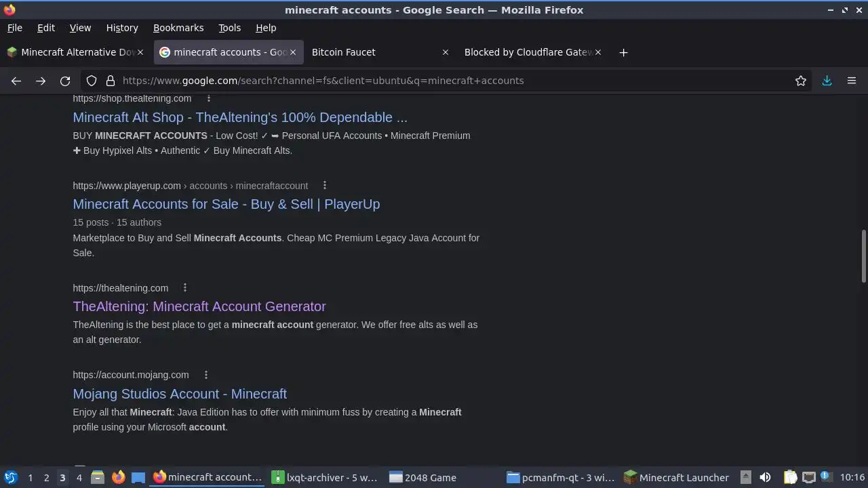This screenshot has width=868, height=488.
Task: Switch to virtual desktop 1
Action: click(x=30, y=477)
